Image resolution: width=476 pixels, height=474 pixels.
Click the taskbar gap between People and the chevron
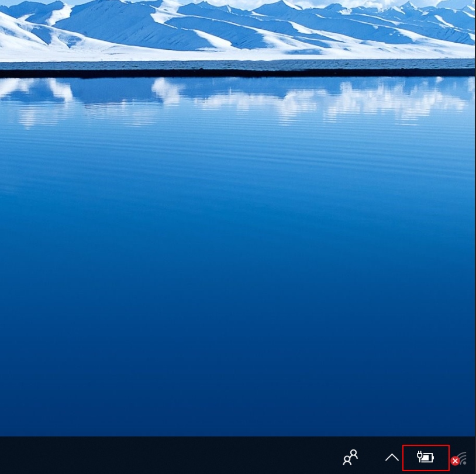371,457
